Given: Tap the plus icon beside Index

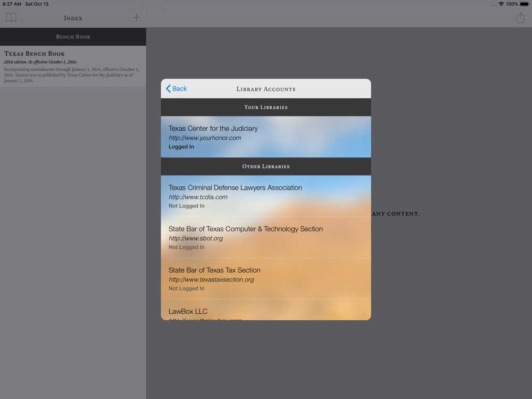Looking at the screenshot, I should point(136,18).
